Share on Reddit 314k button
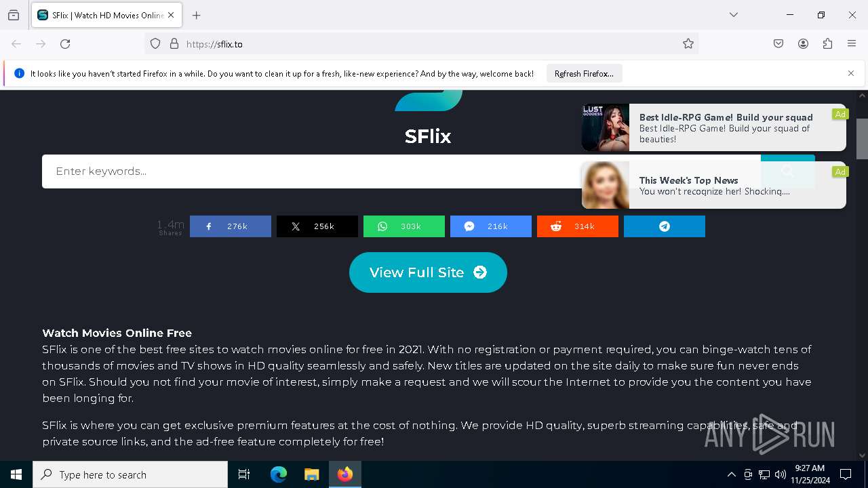 tap(578, 226)
